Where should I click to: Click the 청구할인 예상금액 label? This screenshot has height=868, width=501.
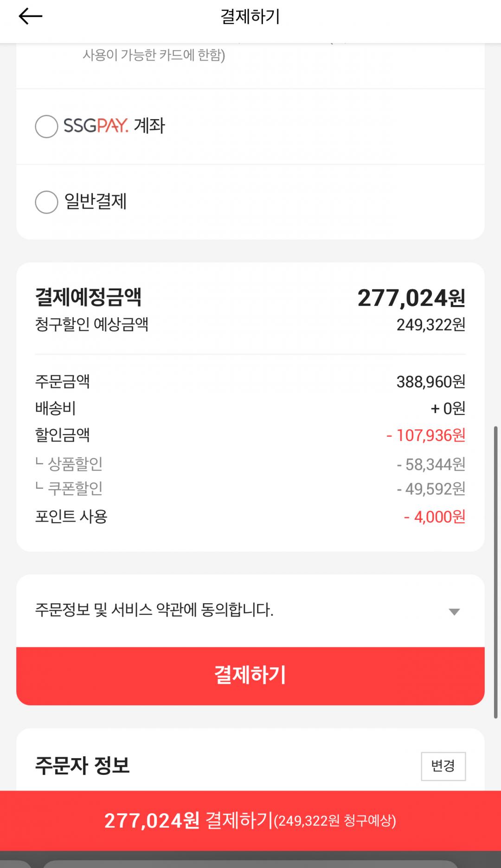point(92,325)
